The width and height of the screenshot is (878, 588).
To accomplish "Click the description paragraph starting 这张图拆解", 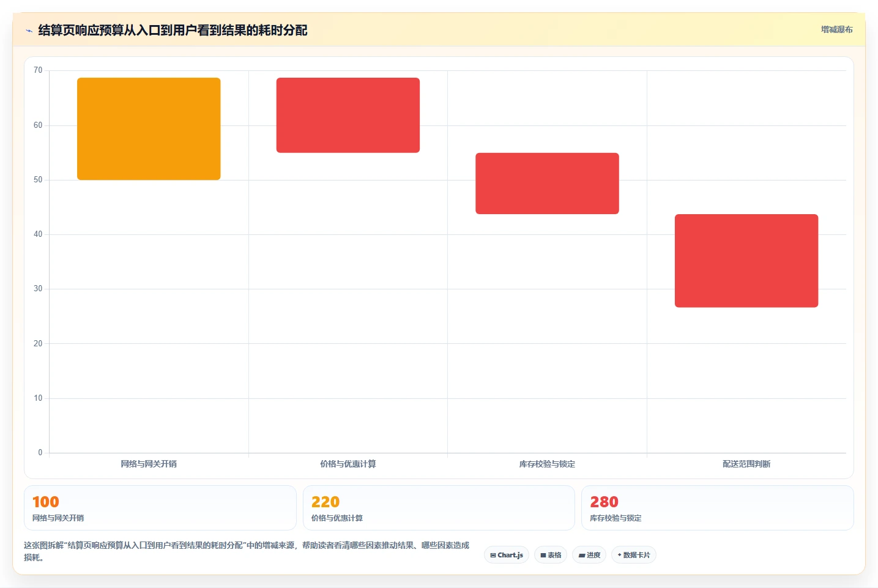I will coord(247,551).
